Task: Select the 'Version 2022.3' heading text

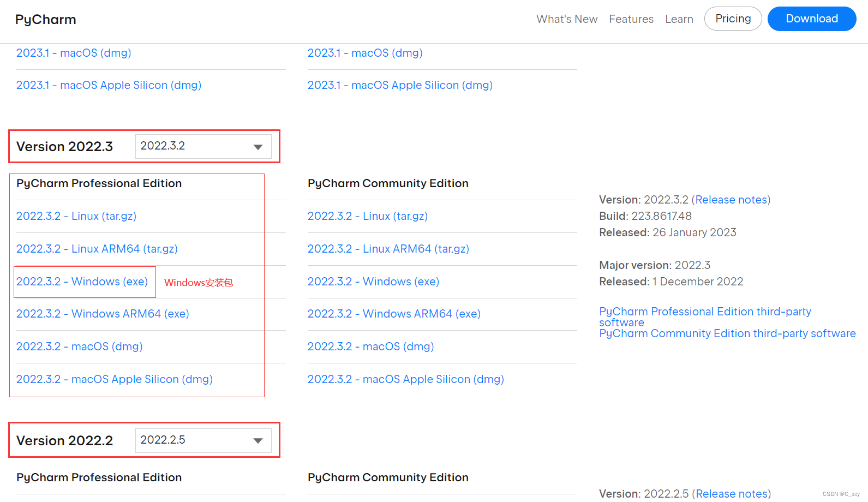Action: coord(64,147)
